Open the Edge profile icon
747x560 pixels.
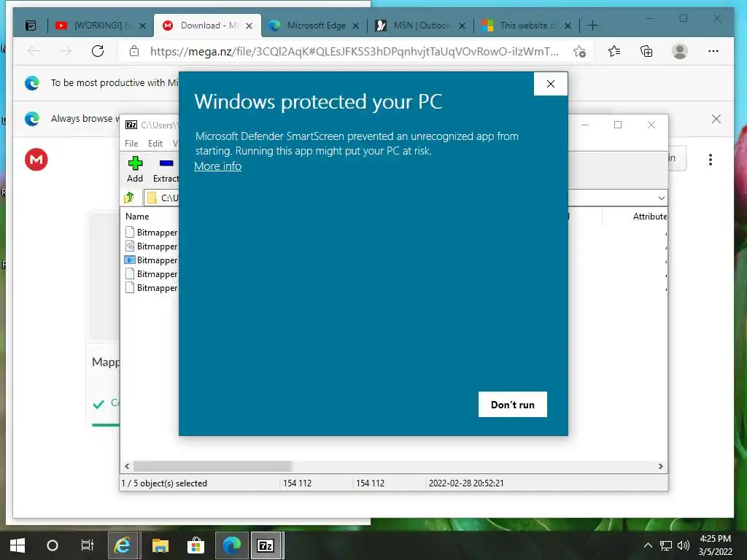tap(680, 51)
